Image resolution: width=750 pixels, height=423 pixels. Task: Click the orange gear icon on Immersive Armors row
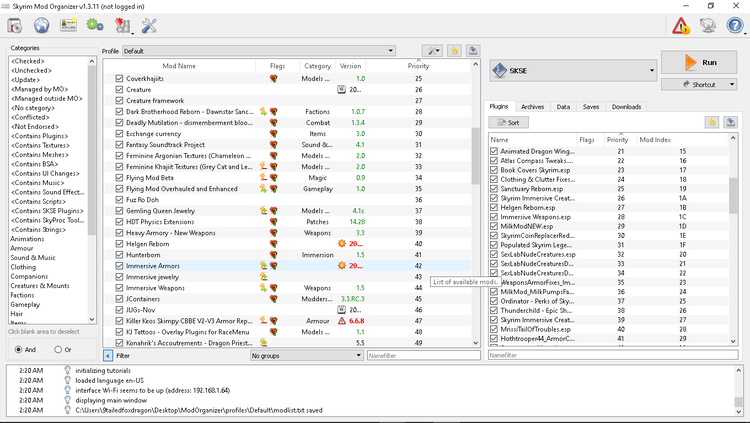[x=342, y=266]
